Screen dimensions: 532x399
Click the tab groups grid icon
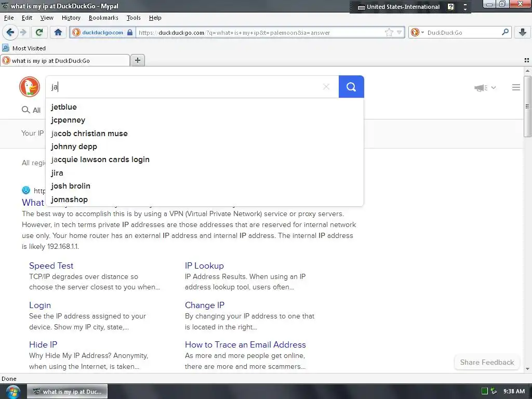tap(527, 60)
